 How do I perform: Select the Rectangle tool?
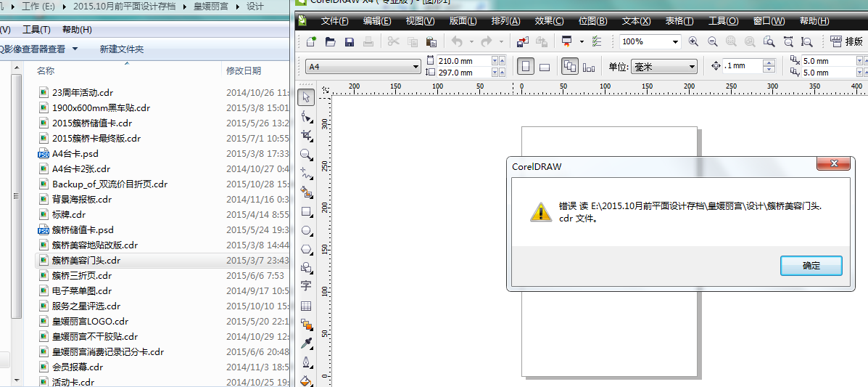click(x=306, y=212)
